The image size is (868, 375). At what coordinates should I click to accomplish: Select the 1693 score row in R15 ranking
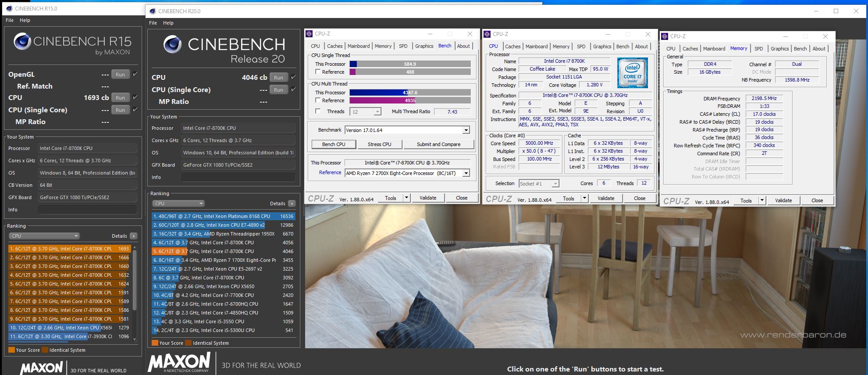69,249
